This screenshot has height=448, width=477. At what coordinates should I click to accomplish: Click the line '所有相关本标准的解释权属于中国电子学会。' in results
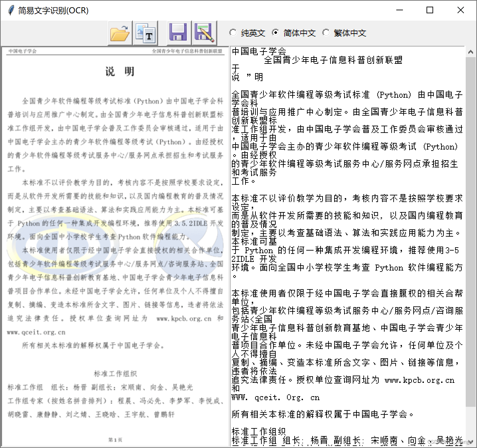[323, 414]
